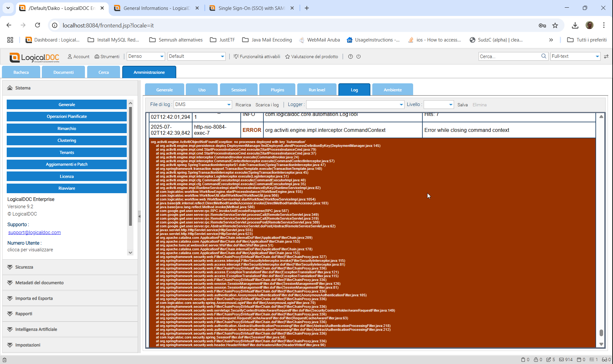Expand the Impostazioni section
Screen dimensions: 613x364
[70, 345]
